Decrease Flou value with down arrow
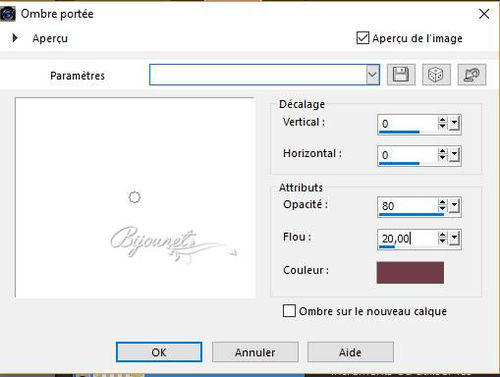Image resolution: width=500 pixels, height=377 pixels. tap(442, 241)
